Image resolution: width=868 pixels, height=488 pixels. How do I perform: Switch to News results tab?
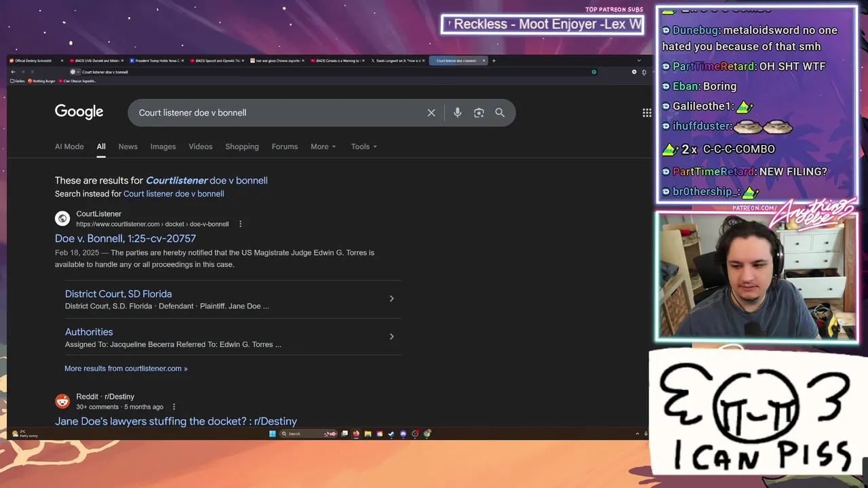pos(128,146)
